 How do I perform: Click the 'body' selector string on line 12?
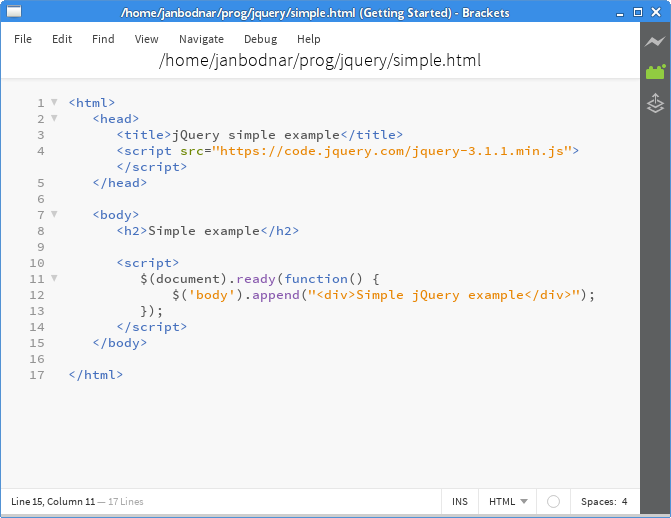[x=211, y=295]
